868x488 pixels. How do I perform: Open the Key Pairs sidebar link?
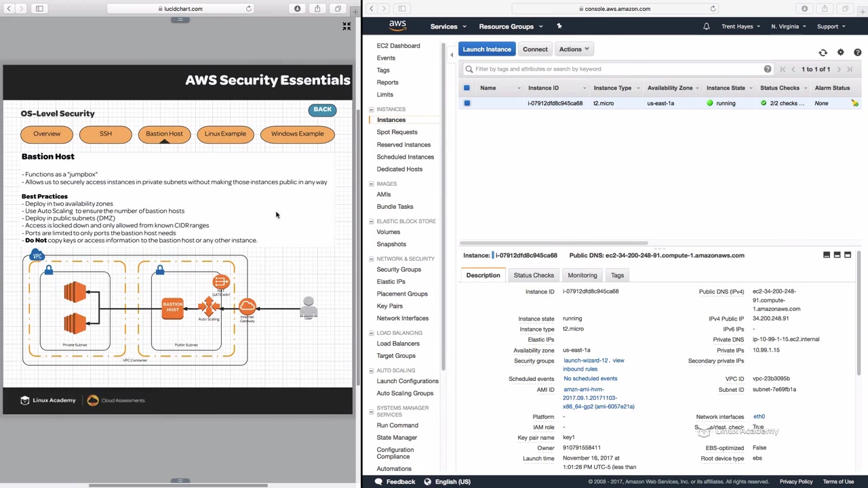[x=390, y=306]
